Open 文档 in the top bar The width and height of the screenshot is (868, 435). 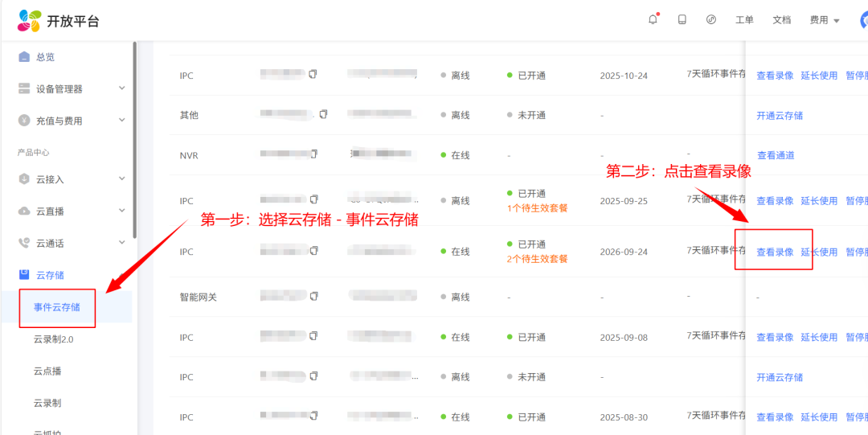pos(782,20)
